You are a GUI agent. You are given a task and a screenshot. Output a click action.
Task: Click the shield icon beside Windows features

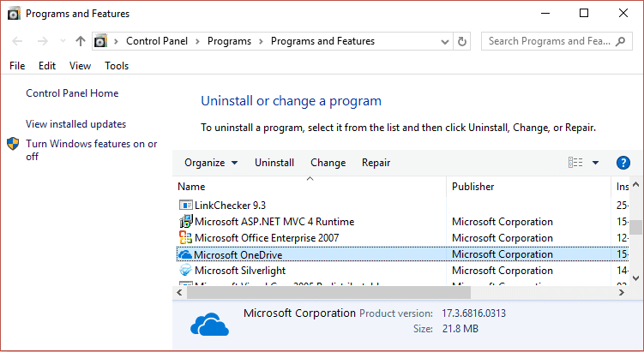coord(13,144)
